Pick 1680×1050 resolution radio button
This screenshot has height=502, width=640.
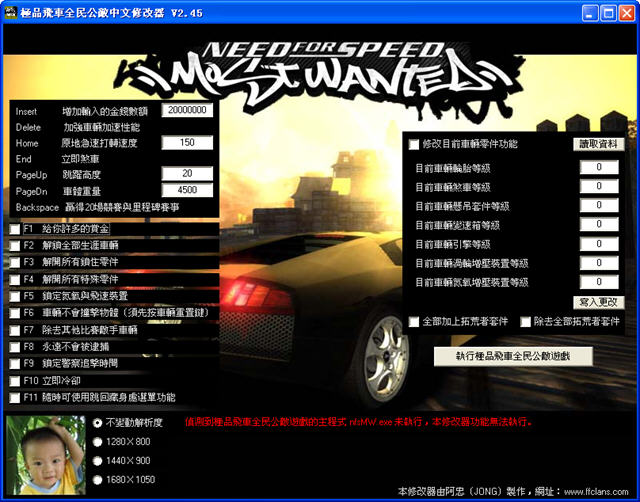97,480
